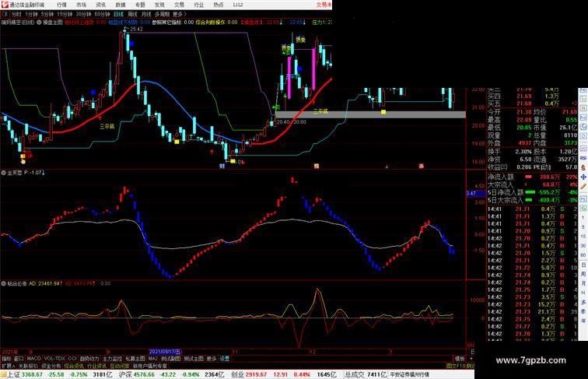Switch chart to 1分钟 period

coord(31,14)
